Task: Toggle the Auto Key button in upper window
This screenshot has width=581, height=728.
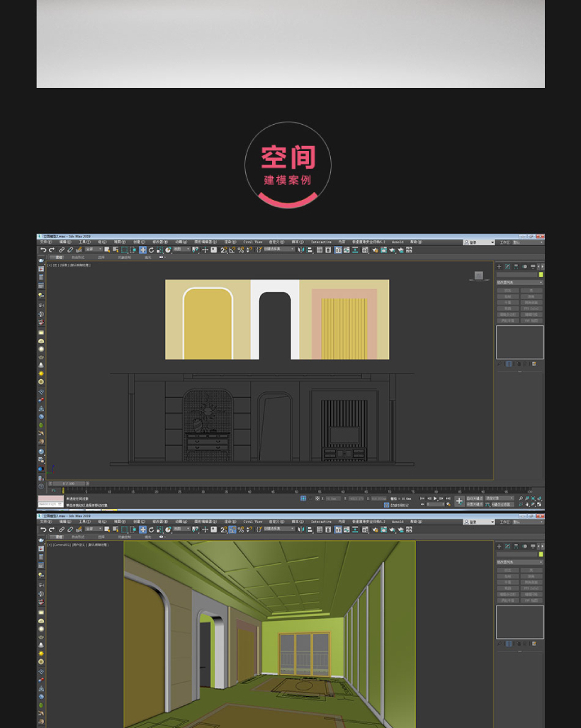Action: 474,498
